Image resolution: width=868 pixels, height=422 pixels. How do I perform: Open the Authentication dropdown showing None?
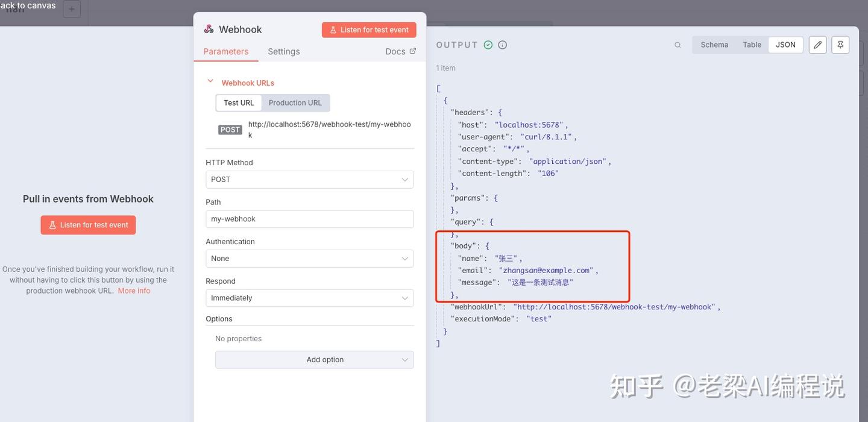tap(309, 257)
